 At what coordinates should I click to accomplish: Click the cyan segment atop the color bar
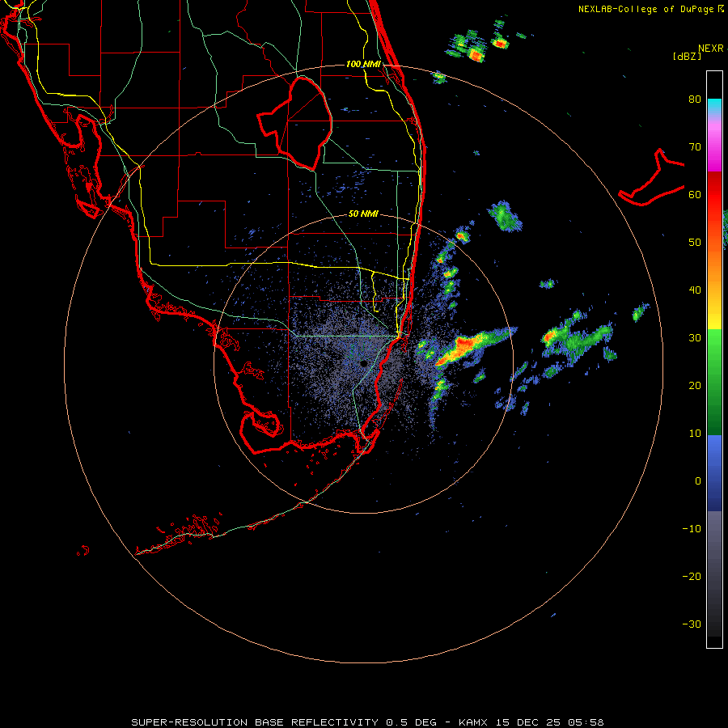tap(714, 106)
